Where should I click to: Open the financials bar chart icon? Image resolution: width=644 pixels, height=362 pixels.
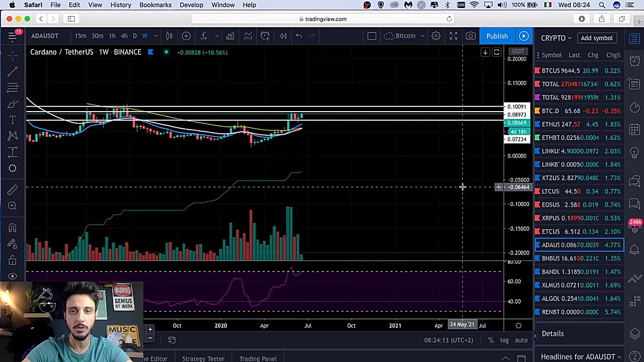(230, 36)
